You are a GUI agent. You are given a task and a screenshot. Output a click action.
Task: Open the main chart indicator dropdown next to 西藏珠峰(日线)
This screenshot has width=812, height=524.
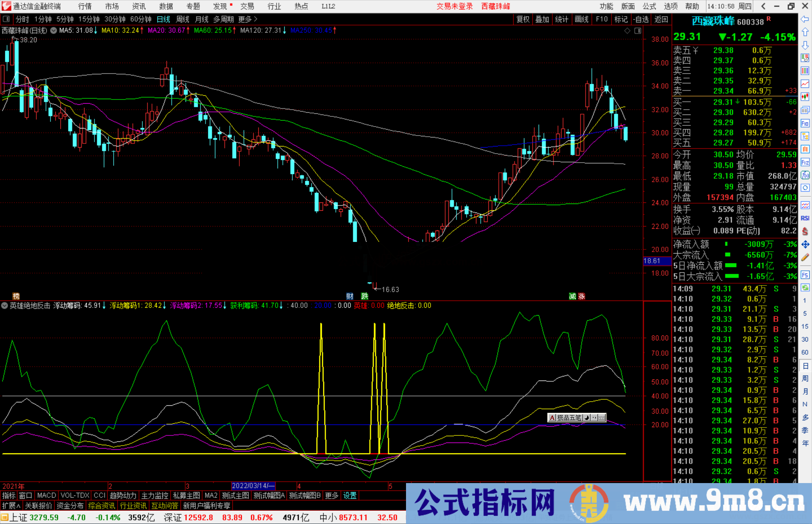[x=54, y=30]
